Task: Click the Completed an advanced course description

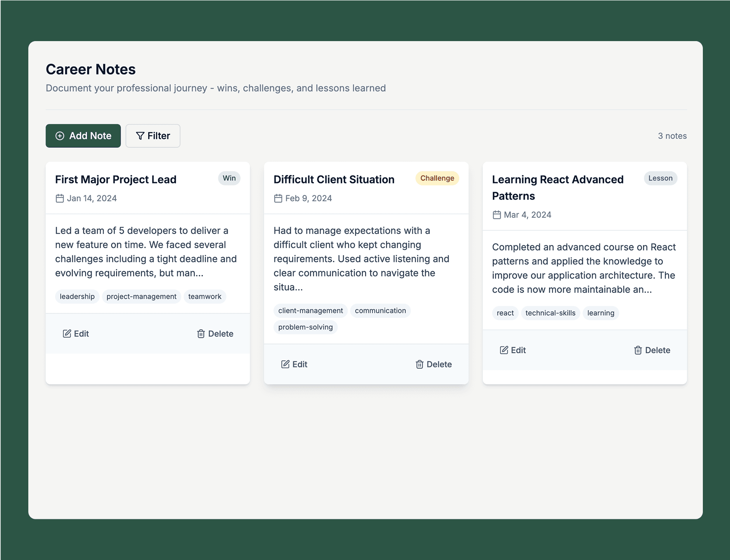Action: point(584,268)
